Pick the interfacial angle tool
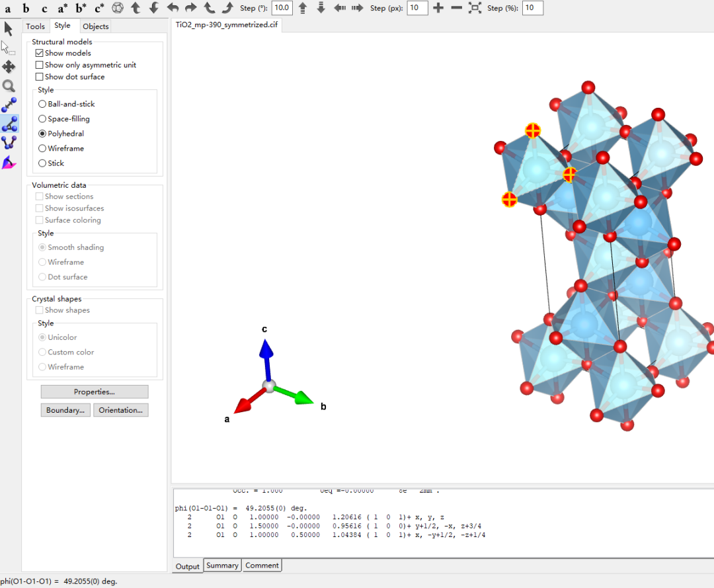This screenshot has width=714, height=588. coord(9,162)
